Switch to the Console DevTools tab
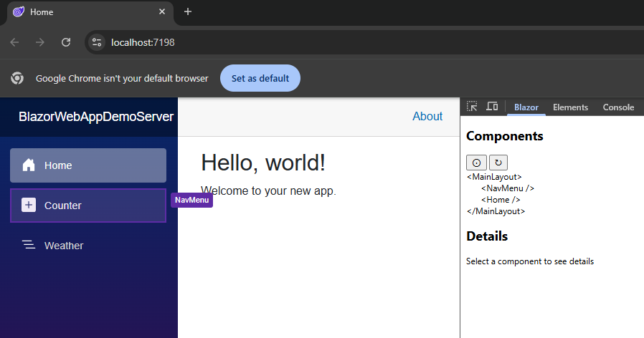Viewport: 644px width, 338px height. [x=618, y=107]
